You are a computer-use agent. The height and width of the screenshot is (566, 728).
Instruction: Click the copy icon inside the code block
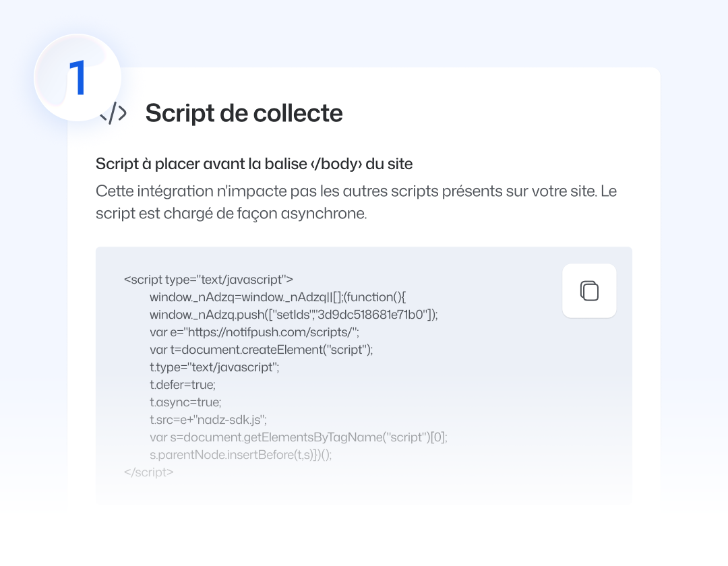tap(589, 290)
